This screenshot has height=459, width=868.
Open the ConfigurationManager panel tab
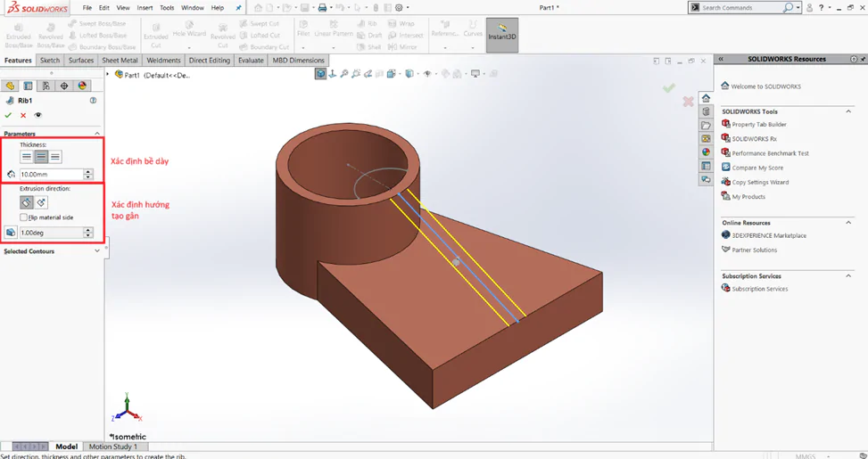click(46, 86)
